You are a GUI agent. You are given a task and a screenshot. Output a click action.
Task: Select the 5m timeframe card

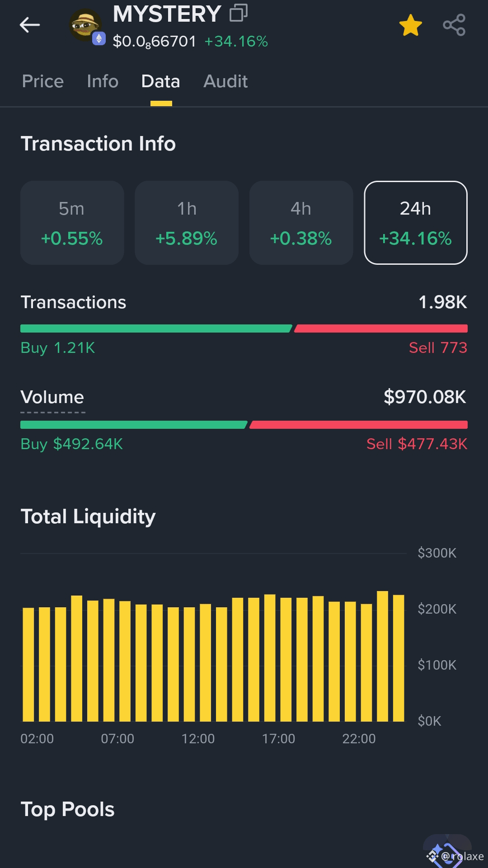point(72,223)
